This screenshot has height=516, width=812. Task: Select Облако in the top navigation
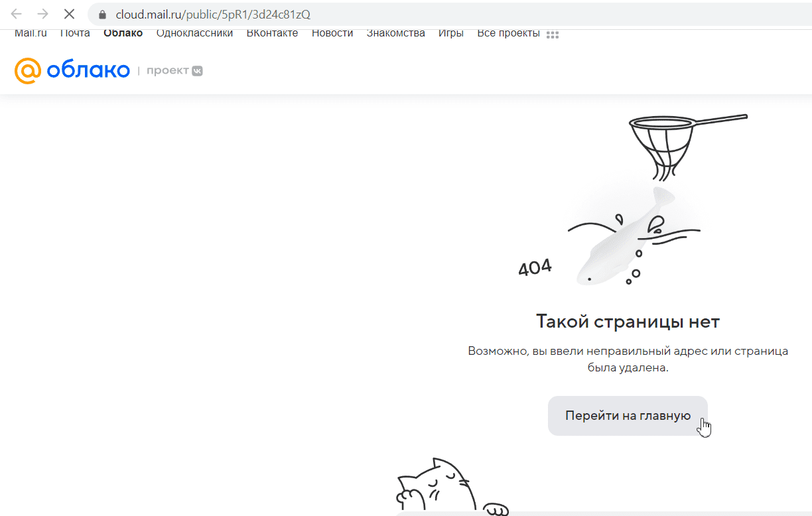click(x=123, y=34)
